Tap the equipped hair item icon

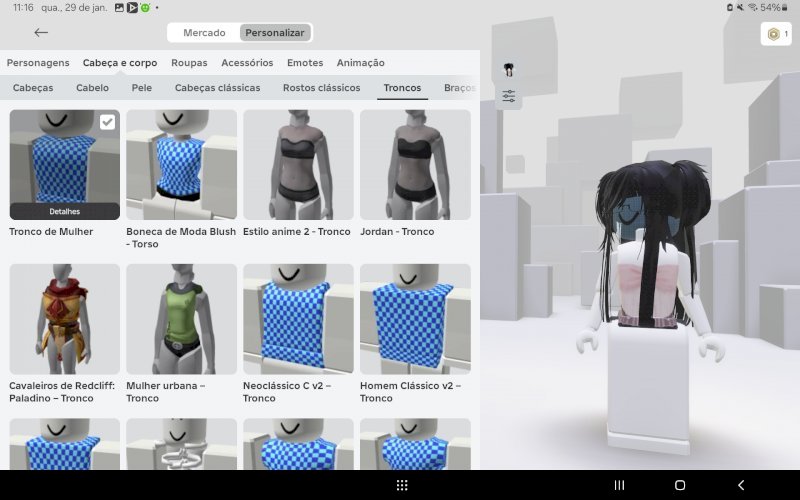[509, 69]
